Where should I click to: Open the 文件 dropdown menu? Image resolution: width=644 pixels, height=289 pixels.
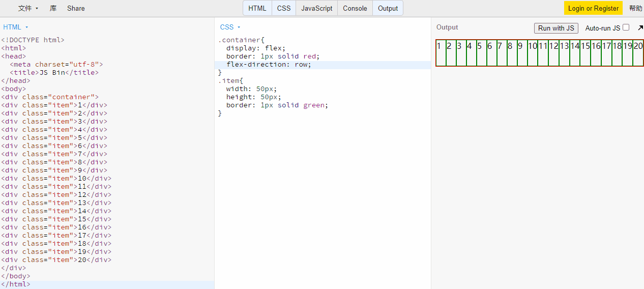coord(28,8)
